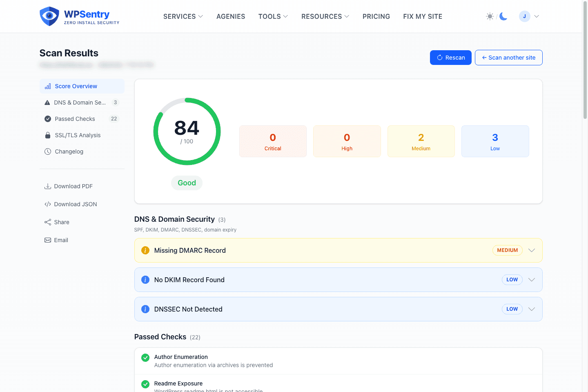Click Readme Exposure green check icon
The image size is (588, 392).
click(x=145, y=384)
